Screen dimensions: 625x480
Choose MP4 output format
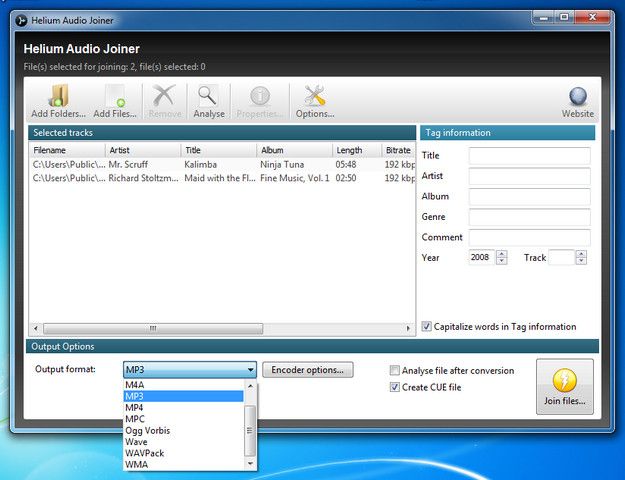pos(184,407)
